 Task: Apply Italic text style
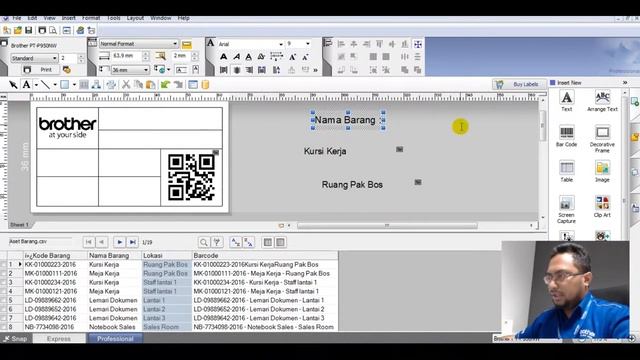tap(236, 57)
